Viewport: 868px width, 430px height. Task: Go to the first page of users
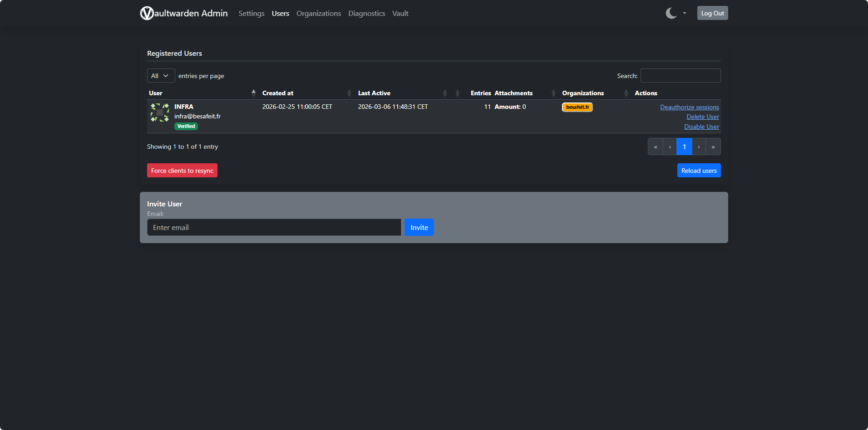pyautogui.click(x=656, y=147)
